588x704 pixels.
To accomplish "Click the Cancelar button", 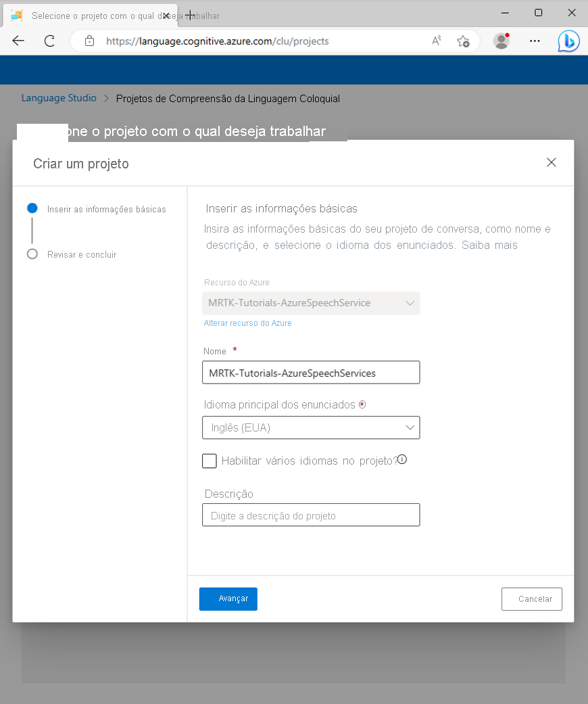I will (532, 599).
